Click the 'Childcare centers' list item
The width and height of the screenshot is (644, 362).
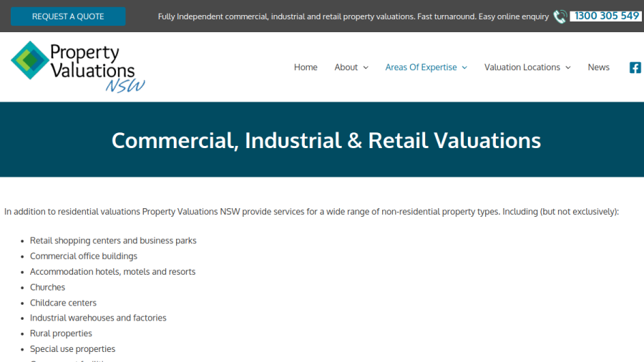click(63, 303)
